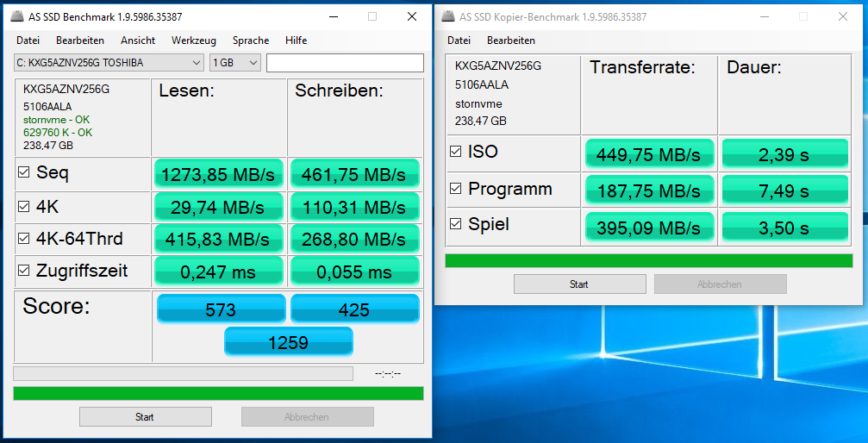868x443 pixels.
Task: Uncheck the ISO copy test checkbox
Action: point(455,152)
